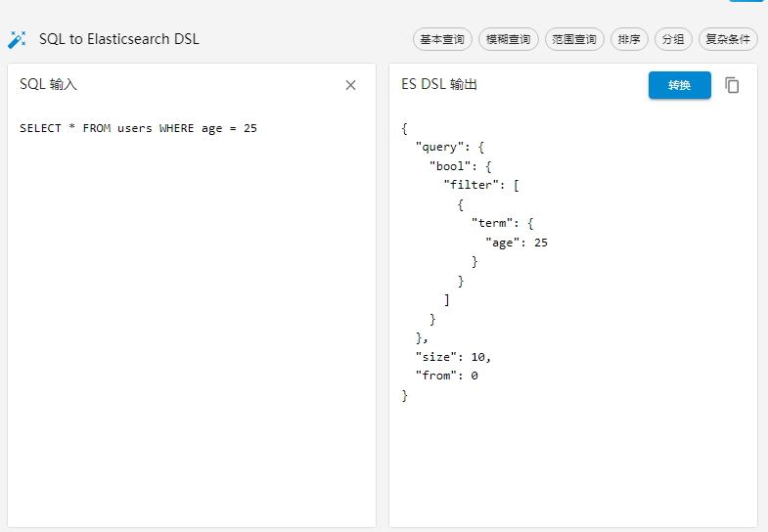
Task: Click into the SELECT statement text
Action: coord(138,128)
